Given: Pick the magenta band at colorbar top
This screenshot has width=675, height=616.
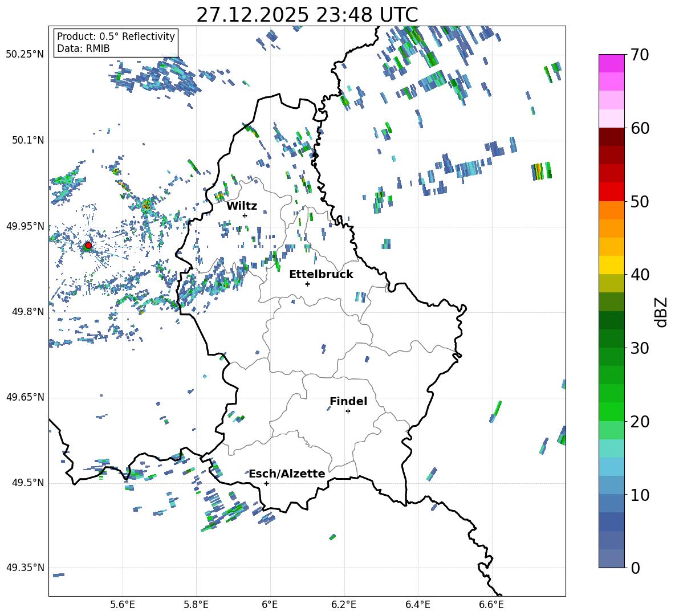Looking at the screenshot, I should pos(612,63).
